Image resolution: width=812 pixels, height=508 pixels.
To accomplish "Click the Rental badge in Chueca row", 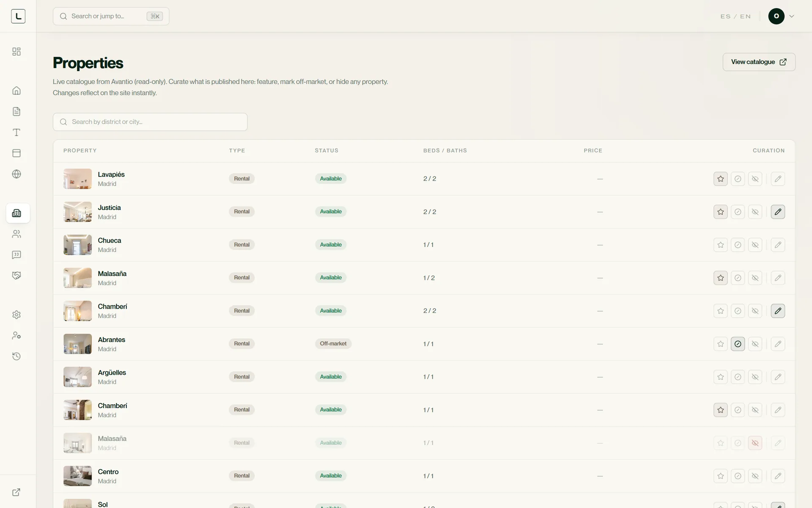I will (x=241, y=245).
